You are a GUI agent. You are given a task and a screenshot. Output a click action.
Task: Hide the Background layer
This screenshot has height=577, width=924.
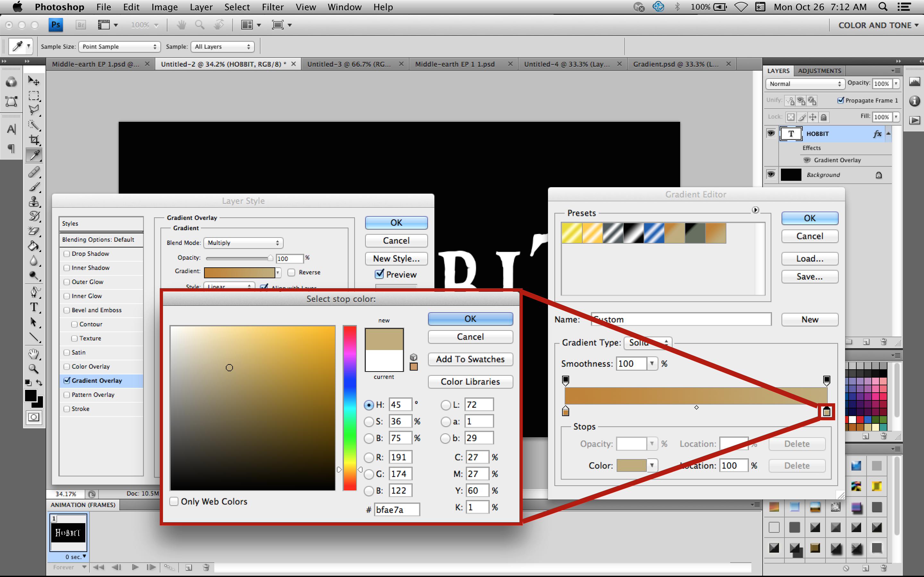click(x=771, y=174)
